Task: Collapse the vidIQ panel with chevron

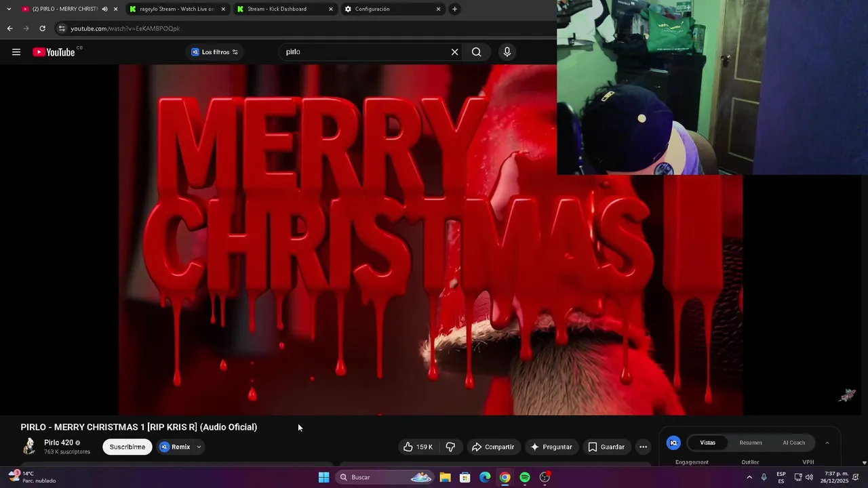Action: (x=827, y=443)
